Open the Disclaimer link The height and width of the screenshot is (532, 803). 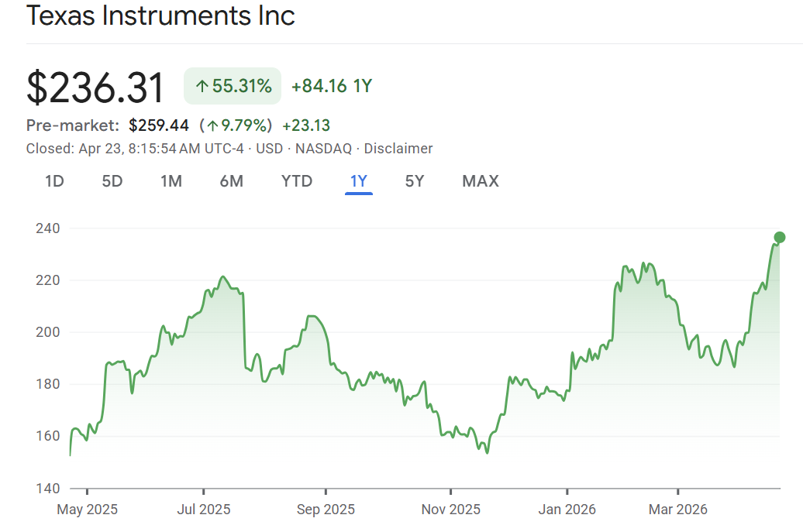398,149
